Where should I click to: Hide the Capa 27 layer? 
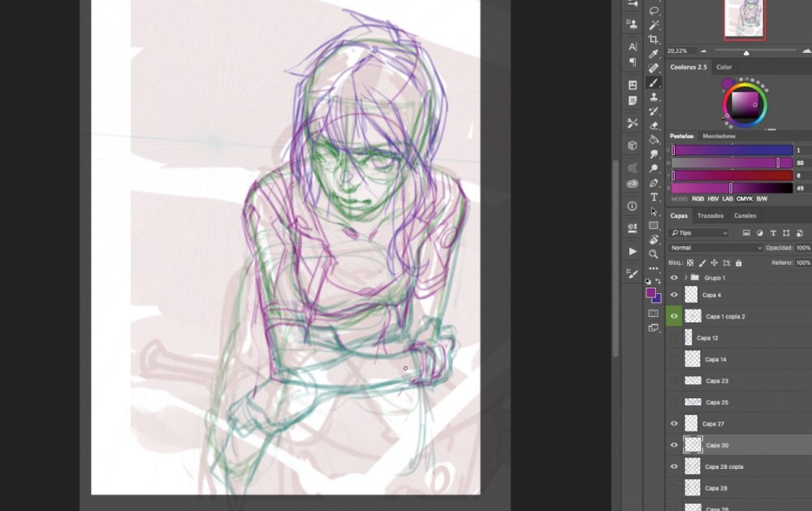click(674, 423)
